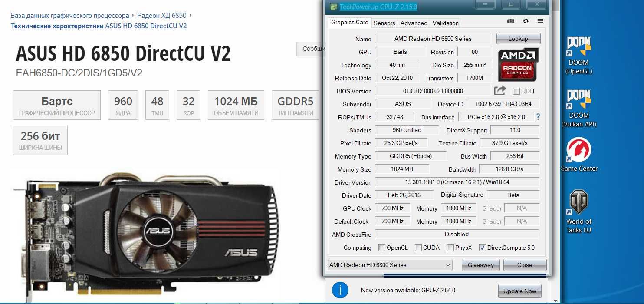
Task: Click the bus interface question mark
Action: 538,117
